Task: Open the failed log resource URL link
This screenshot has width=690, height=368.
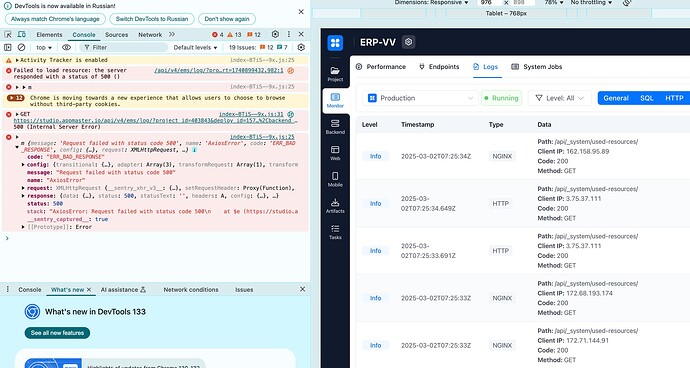Action: tap(219, 70)
